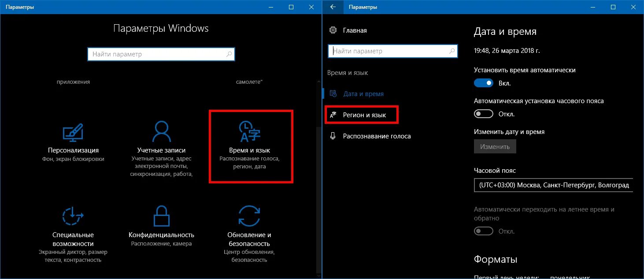
Task: Click the 'Дата и время' page heading
Action: tap(505, 32)
